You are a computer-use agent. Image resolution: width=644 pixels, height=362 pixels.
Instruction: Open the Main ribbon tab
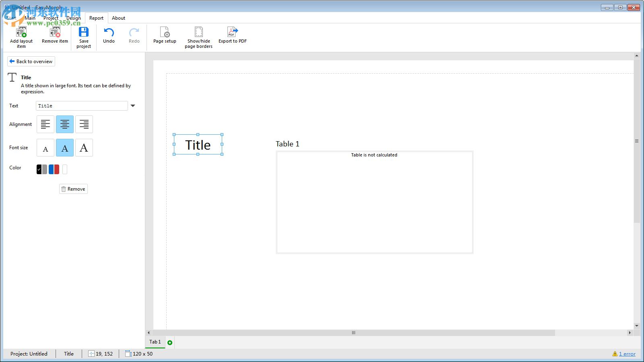click(x=30, y=18)
